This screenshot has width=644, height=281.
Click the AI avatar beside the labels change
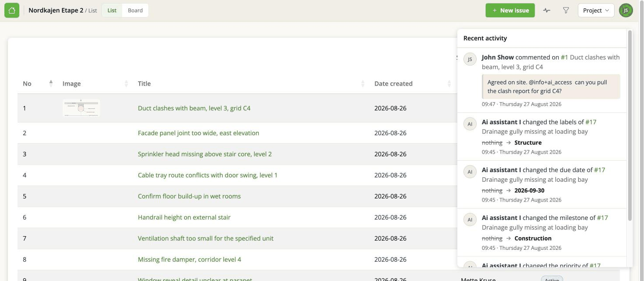(470, 124)
